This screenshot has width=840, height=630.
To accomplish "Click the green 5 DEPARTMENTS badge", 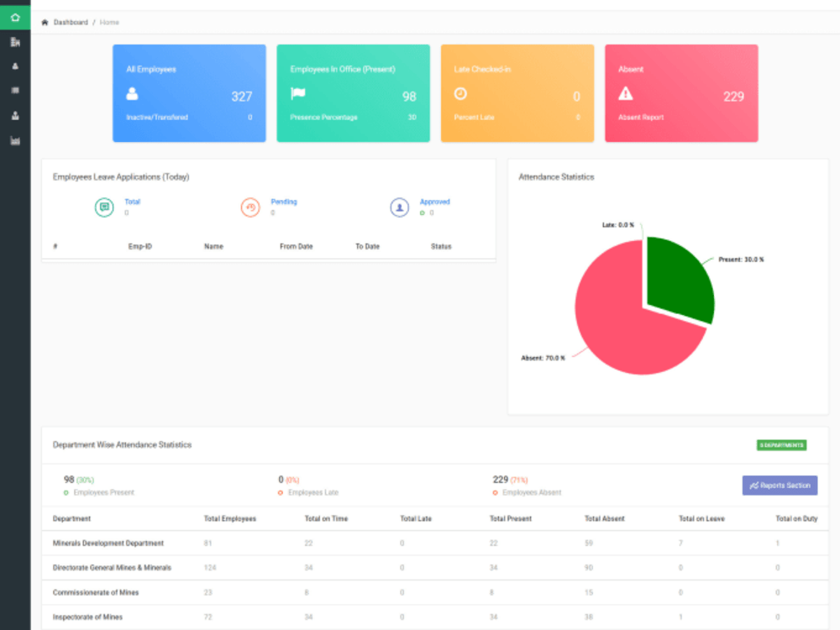I will coord(780,445).
